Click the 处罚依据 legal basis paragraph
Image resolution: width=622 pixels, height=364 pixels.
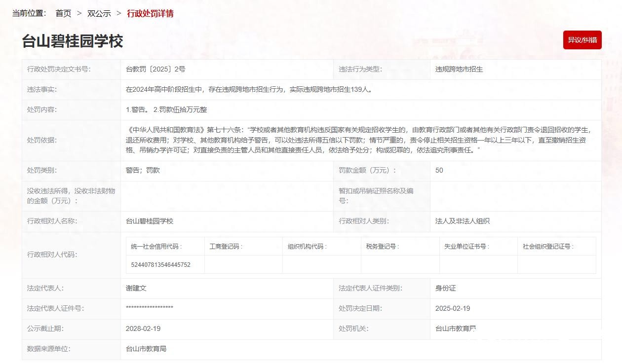358,140
